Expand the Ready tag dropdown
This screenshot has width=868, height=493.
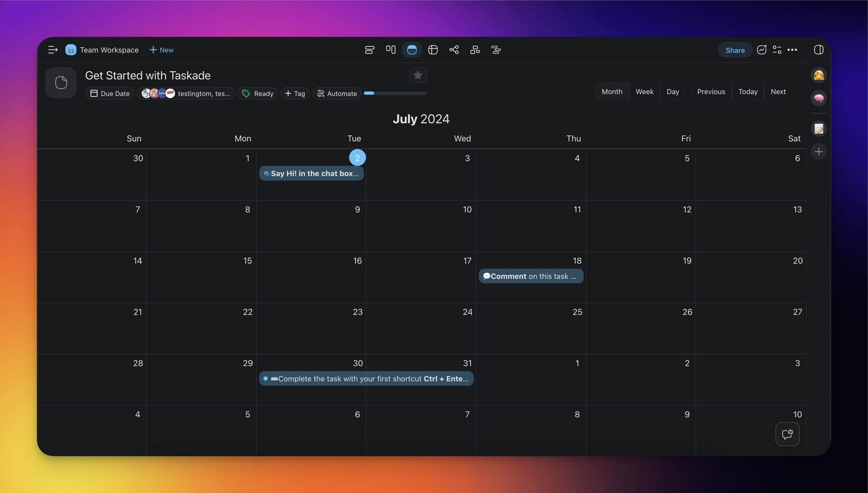[x=257, y=94]
